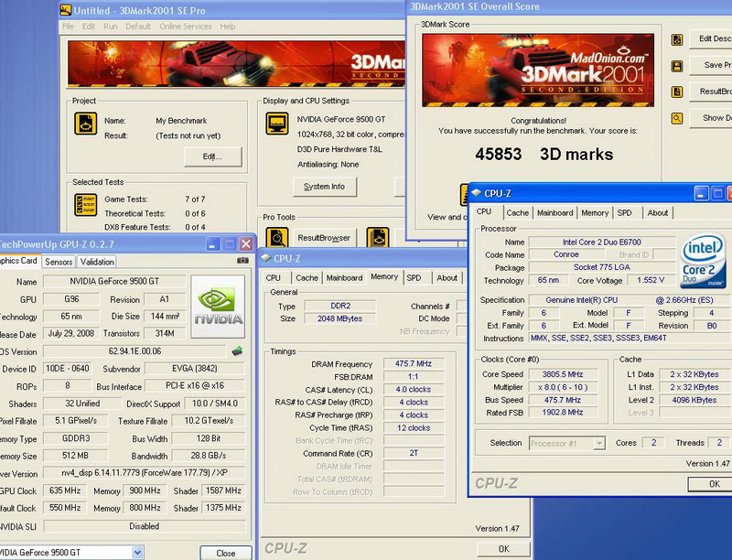732x560 pixels.
Task: Switch to Sensors tab in GPU-Z
Action: [x=59, y=262]
